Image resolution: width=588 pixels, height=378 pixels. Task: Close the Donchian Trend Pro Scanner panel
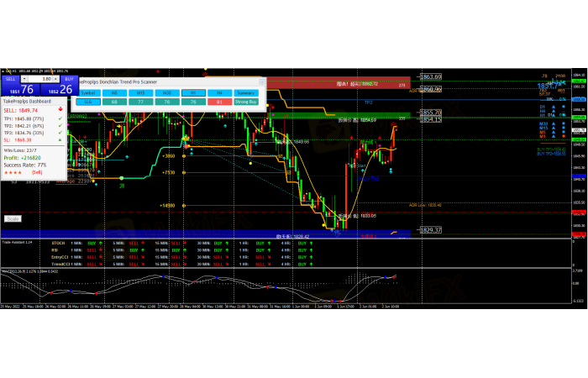click(263, 82)
